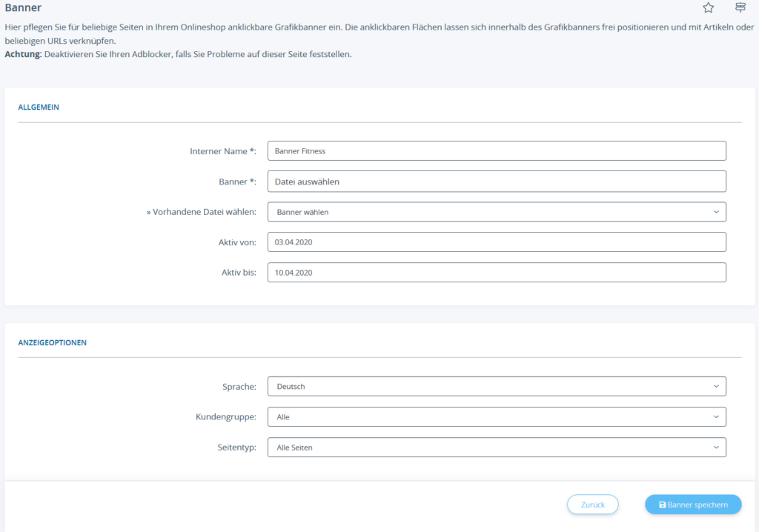Click the favorite star icon

708,8
